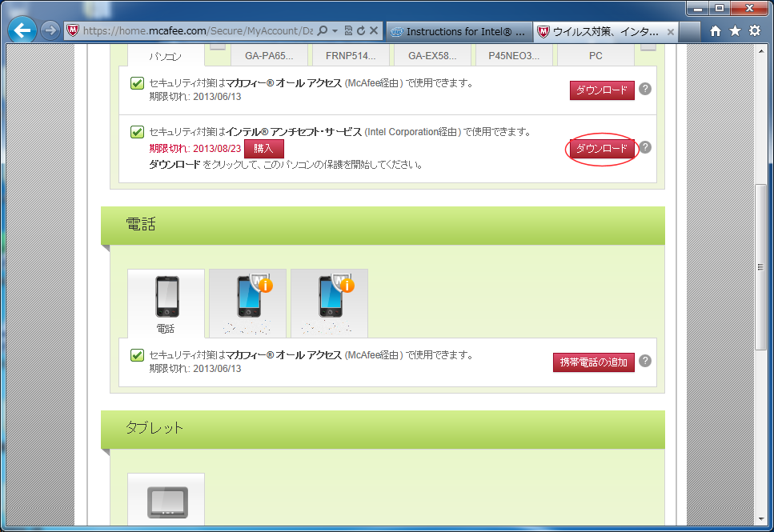The width and height of the screenshot is (774, 532).
Task: Click the vertical scrollbar thumb
Action: coord(760,267)
